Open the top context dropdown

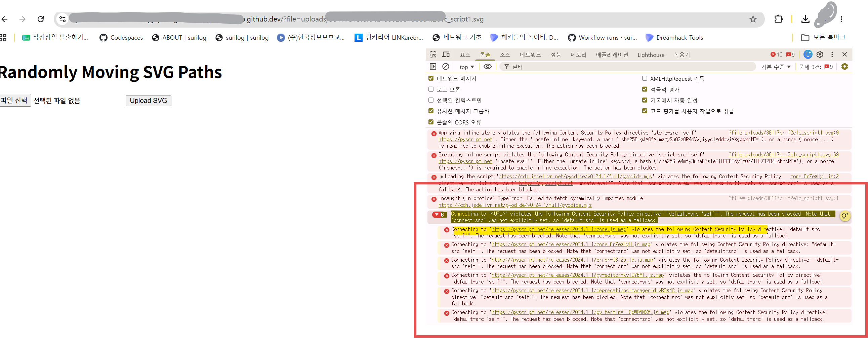click(467, 67)
